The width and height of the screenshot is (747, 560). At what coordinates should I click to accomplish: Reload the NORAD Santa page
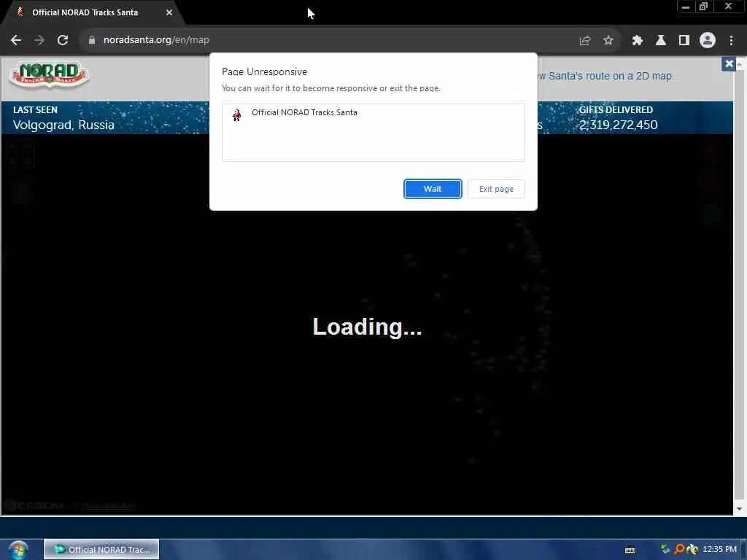pos(63,40)
